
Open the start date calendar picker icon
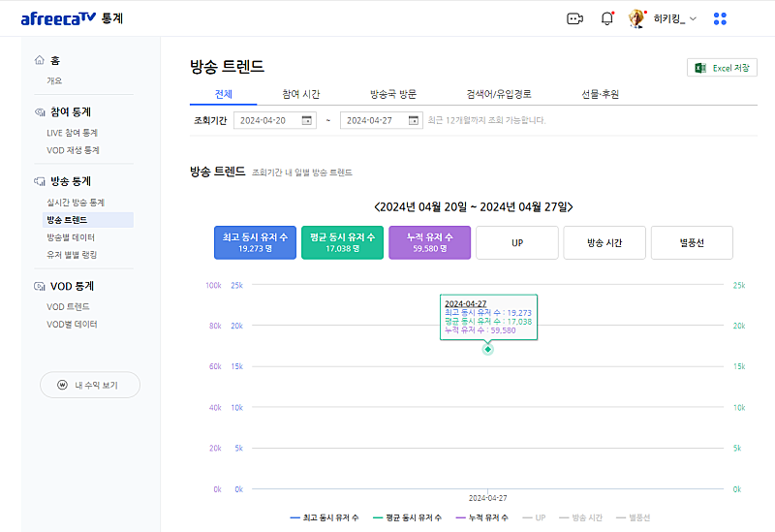[x=307, y=120]
